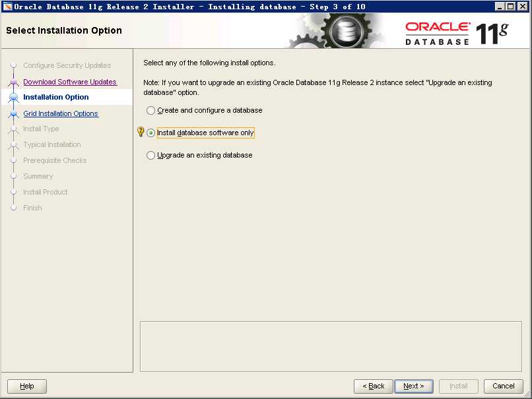Click the Configure Security Updates step

pyautogui.click(x=67, y=65)
